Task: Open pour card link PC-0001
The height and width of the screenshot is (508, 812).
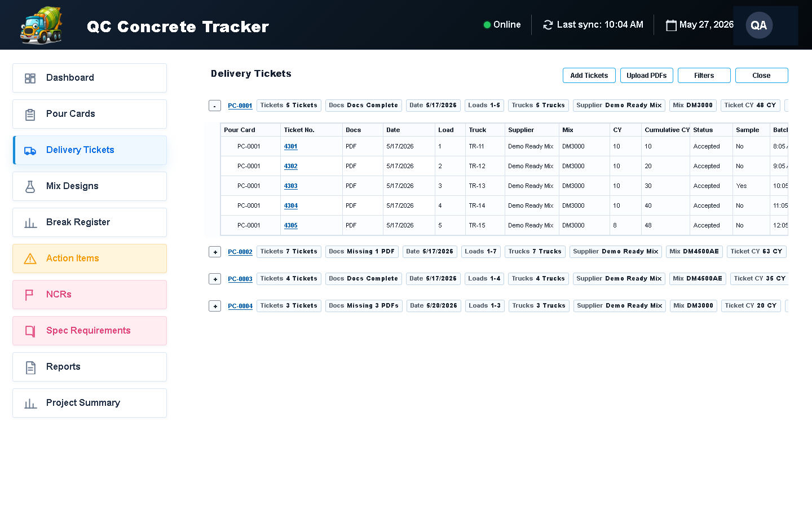Action: (x=240, y=106)
